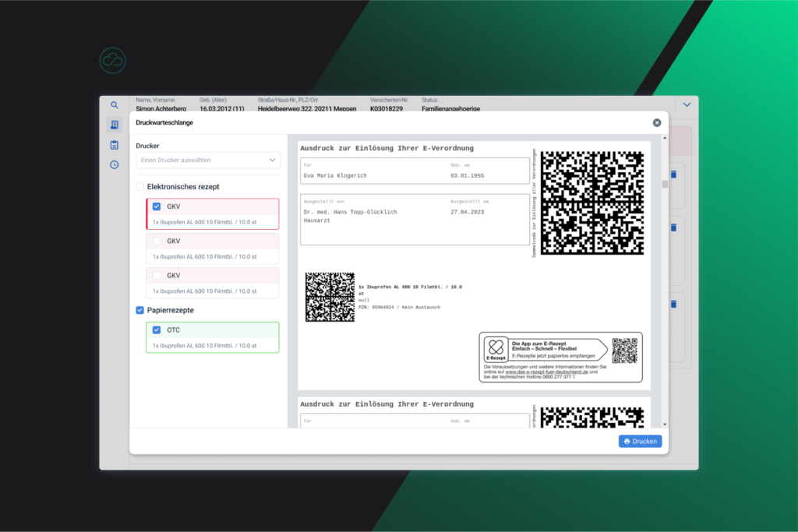The height and width of the screenshot is (532, 798).
Task: Click insurance number 'K03018229'
Action: (387, 108)
